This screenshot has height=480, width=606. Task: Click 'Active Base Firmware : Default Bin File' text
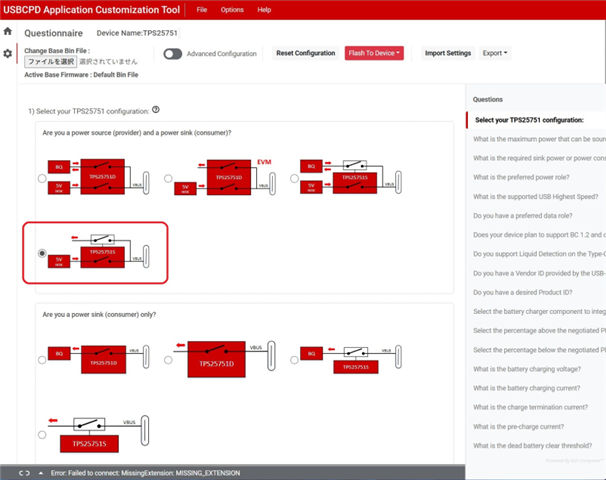[81, 75]
